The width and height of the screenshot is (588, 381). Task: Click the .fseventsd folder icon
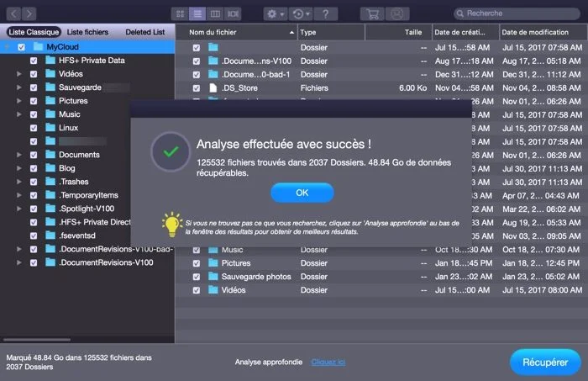coord(50,235)
